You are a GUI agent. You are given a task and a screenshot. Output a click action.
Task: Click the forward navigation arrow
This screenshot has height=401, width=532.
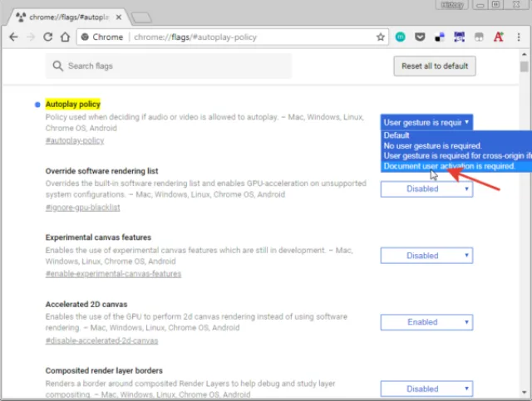point(31,37)
